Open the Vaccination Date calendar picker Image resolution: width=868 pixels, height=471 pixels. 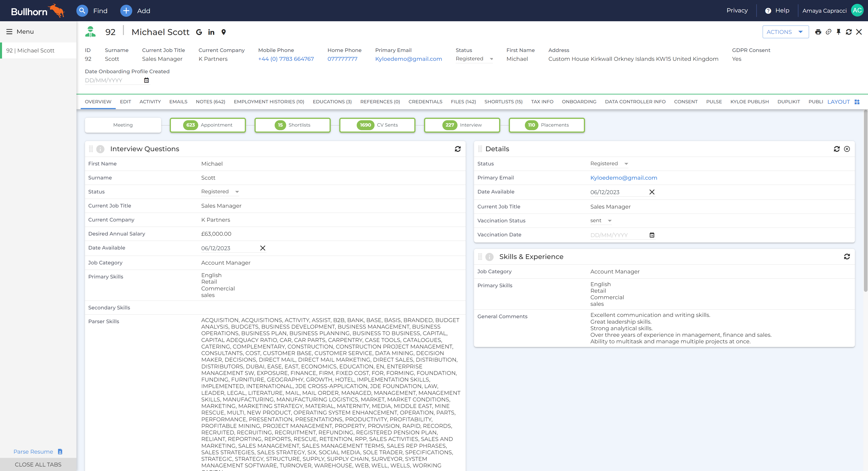pyautogui.click(x=652, y=235)
